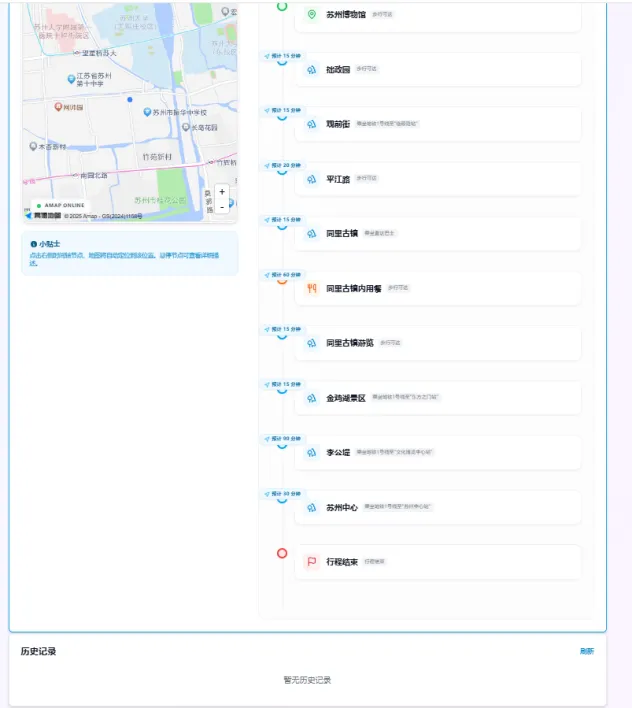Open the 拙政园 itinerary card

point(437,70)
